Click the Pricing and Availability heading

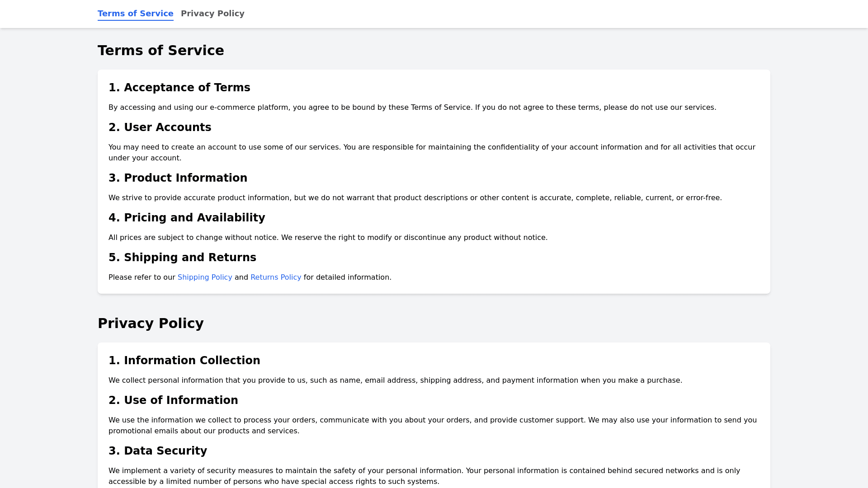pyautogui.click(x=187, y=218)
